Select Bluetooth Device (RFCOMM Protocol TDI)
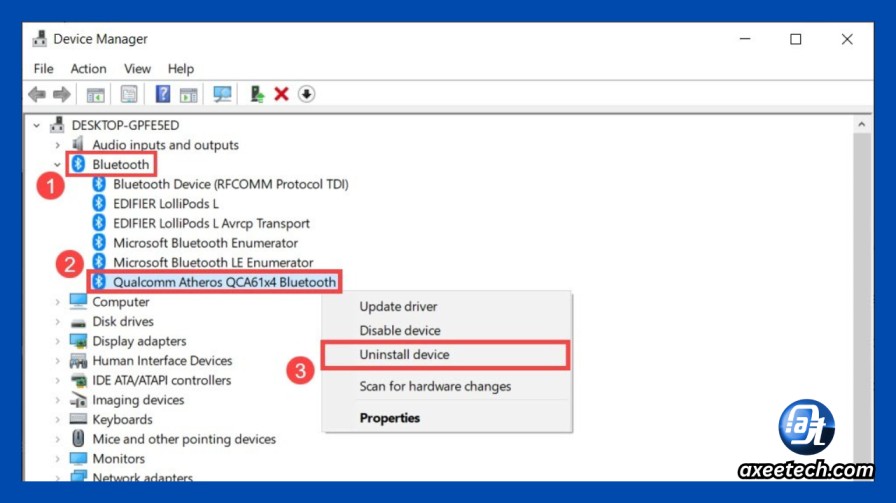The width and height of the screenshot is (896, 503). point(230,184)
